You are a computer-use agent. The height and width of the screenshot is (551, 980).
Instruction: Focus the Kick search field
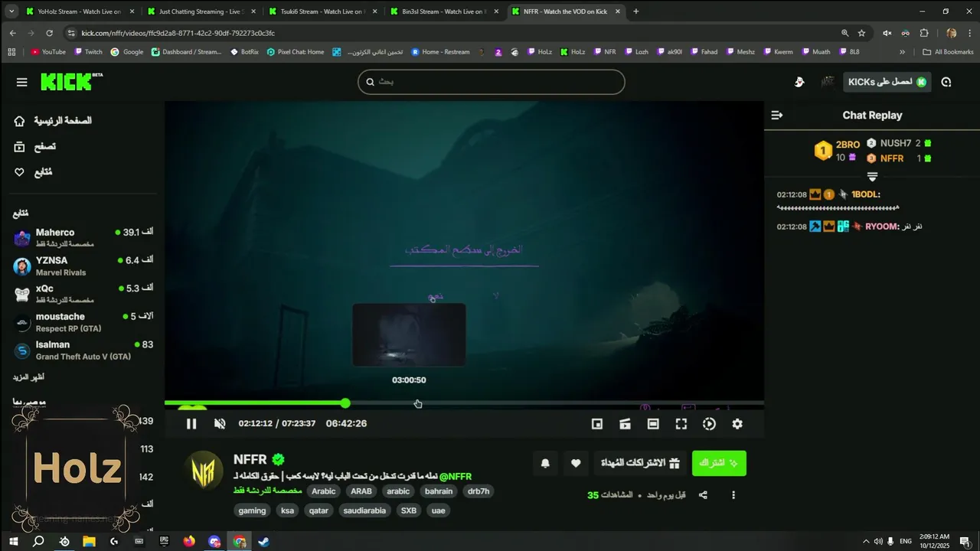491,82
